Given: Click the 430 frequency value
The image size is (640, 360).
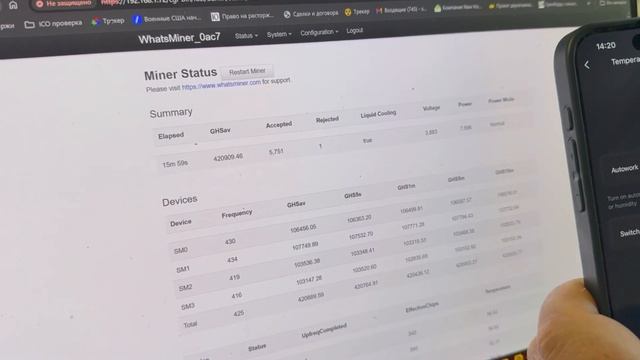Looking at the screenshot, I should (230, 242).
